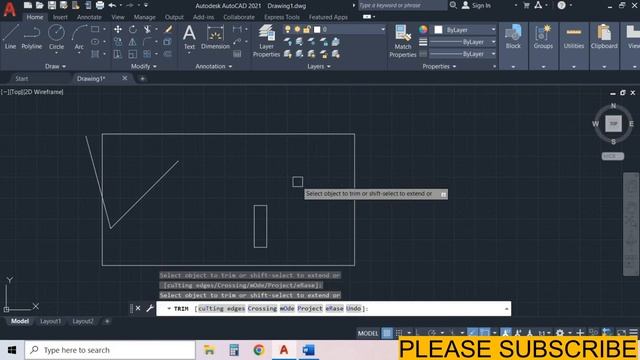Viewport: 640px width, 360px height.
Task: Open the Annotate ribbon tab
Action: [89, 17]
